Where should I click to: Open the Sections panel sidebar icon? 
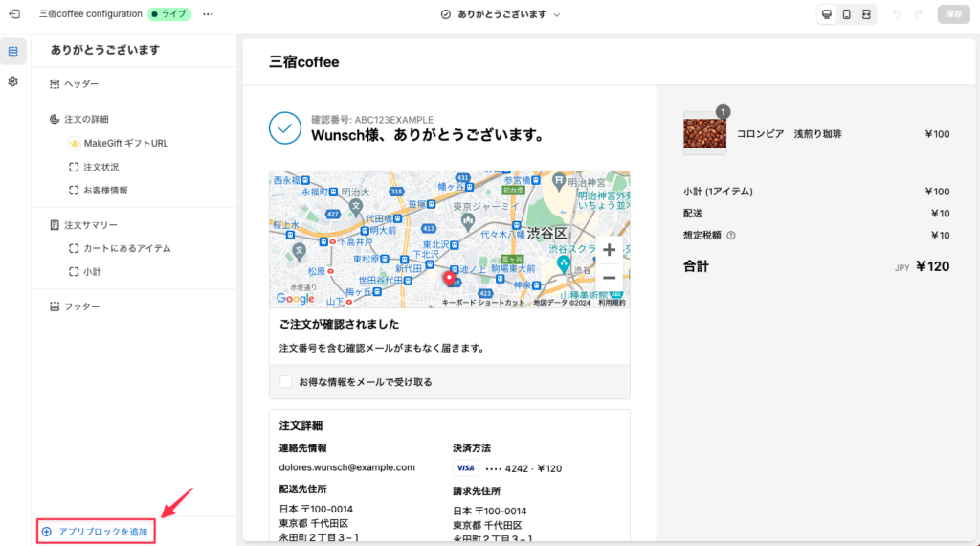13,52
